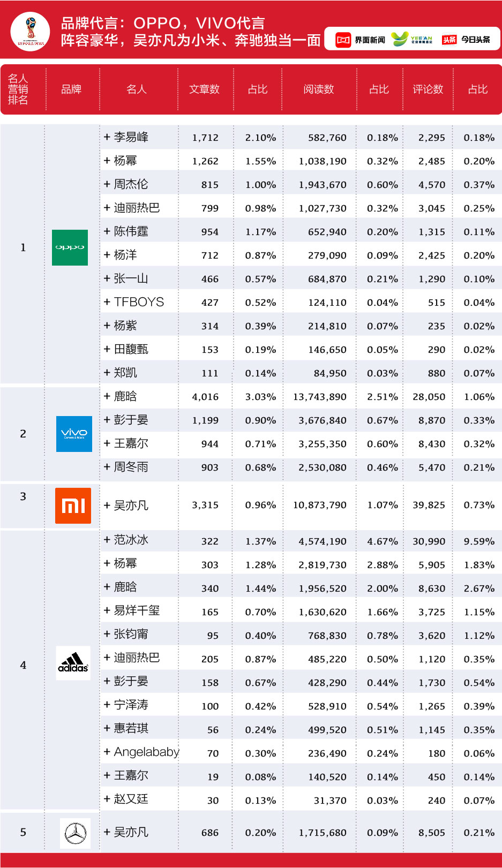Click the YEEAN logo

point(411,40)
